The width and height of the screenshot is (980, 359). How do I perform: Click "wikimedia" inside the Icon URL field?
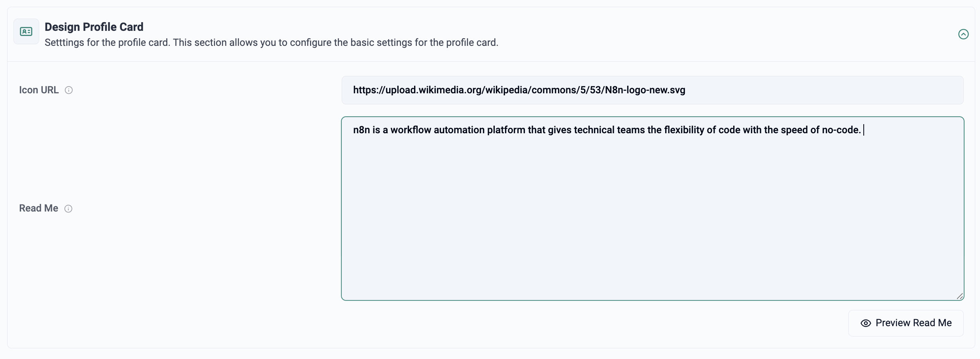point(441,90)
